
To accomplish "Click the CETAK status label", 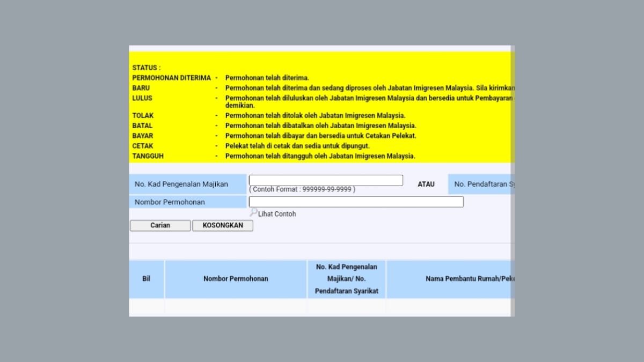I will click(143, 146).
